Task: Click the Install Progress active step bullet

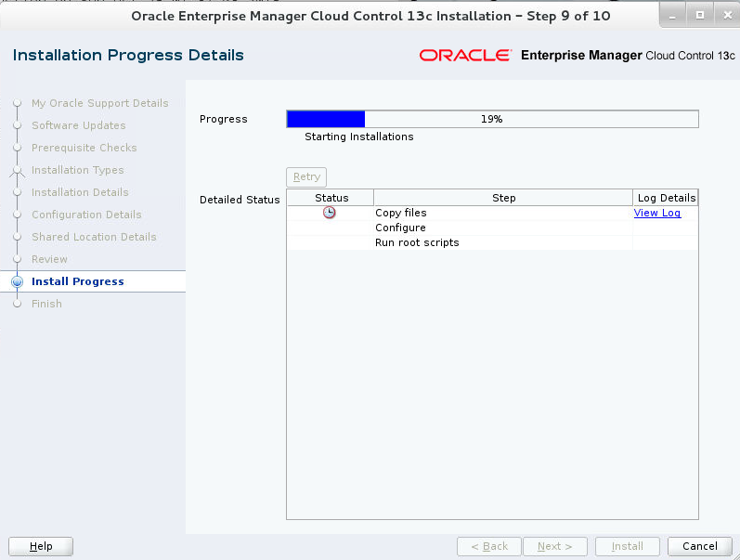Action: tap(18, 281)
